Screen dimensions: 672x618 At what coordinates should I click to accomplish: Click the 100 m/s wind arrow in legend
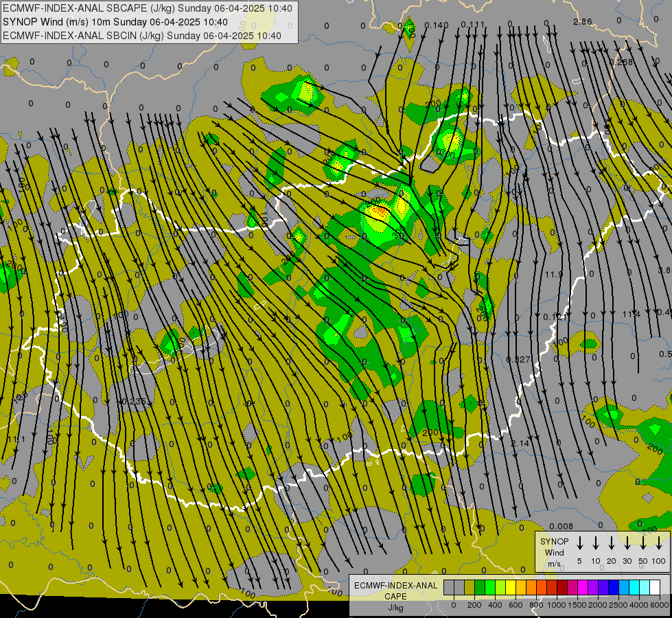(x=659, y=543)
